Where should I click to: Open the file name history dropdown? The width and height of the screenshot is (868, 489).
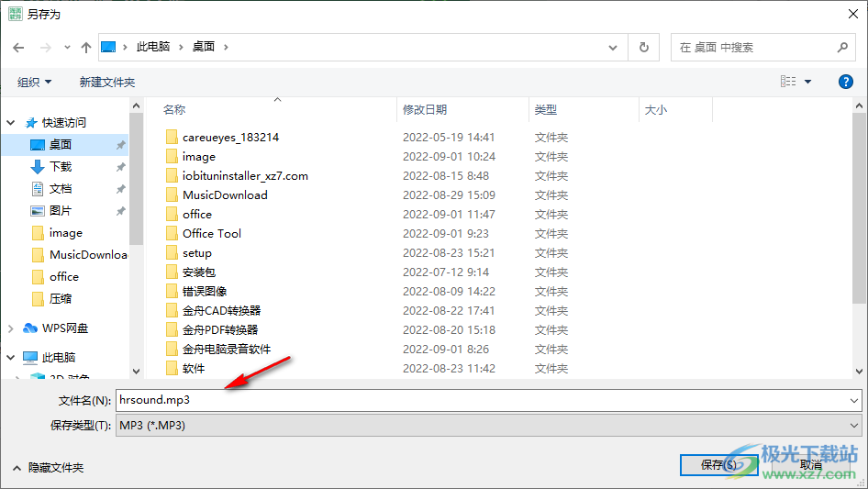(853, 400)
